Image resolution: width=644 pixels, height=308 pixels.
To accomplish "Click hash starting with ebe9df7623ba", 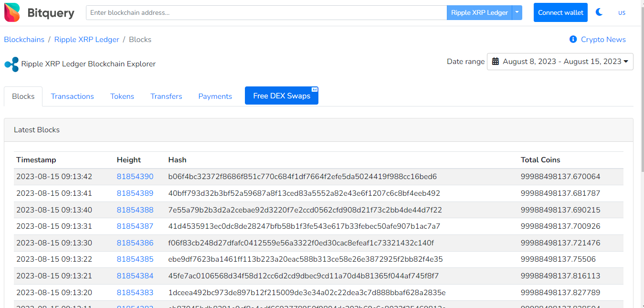I will (306, 259).
